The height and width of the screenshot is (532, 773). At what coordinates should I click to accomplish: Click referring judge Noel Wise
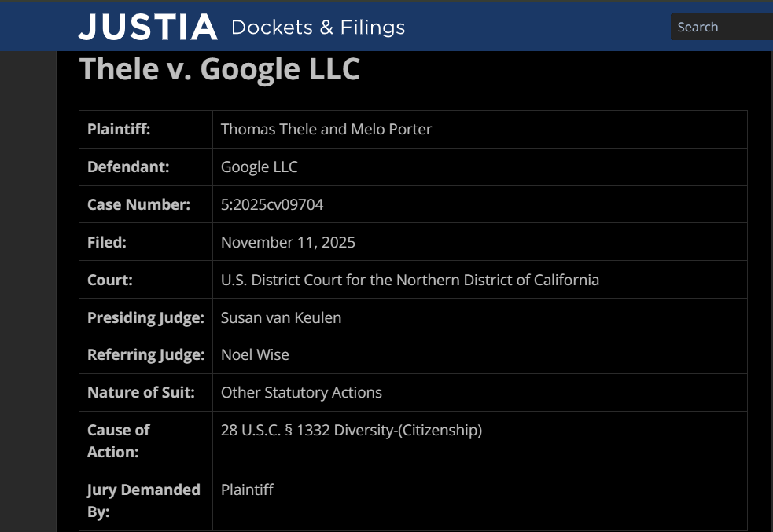(x=255, y=354)
